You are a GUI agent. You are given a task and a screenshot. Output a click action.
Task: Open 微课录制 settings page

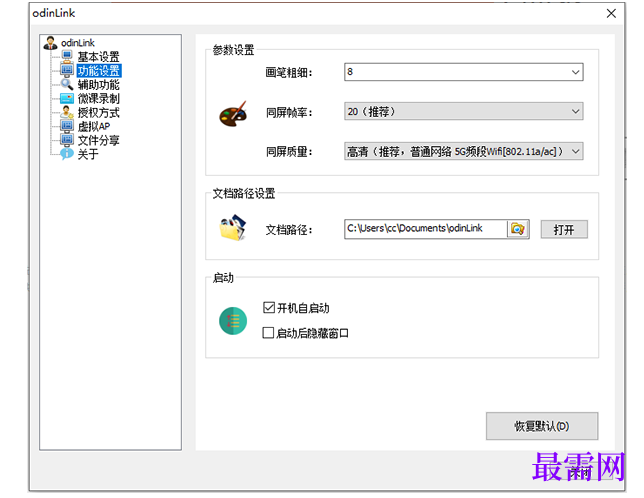click(x=99, y=99)
